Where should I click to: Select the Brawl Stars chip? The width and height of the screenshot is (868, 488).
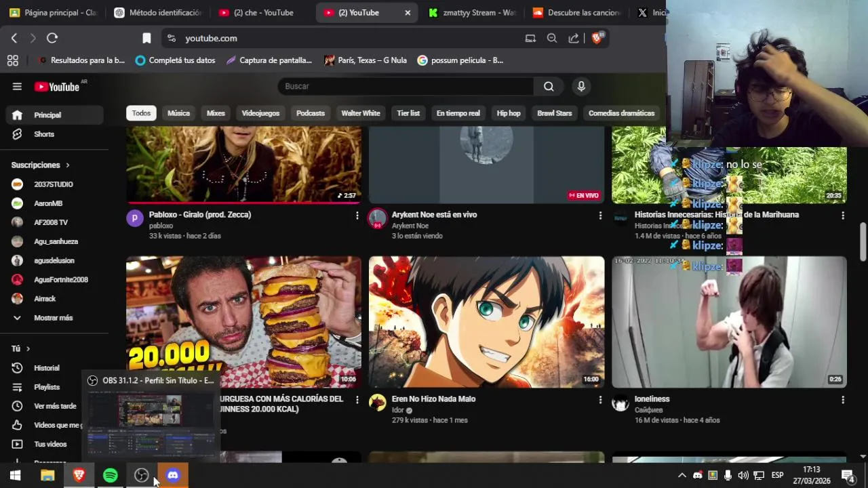(555, 113)
